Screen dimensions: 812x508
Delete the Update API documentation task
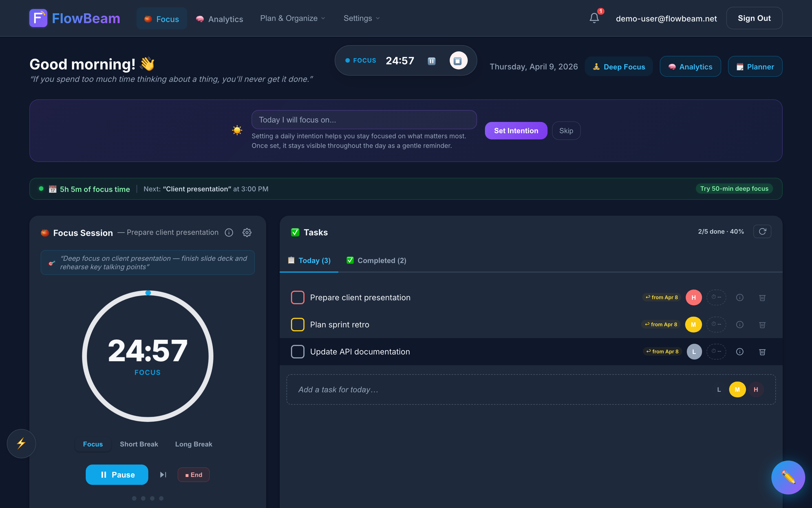point(762,352)
